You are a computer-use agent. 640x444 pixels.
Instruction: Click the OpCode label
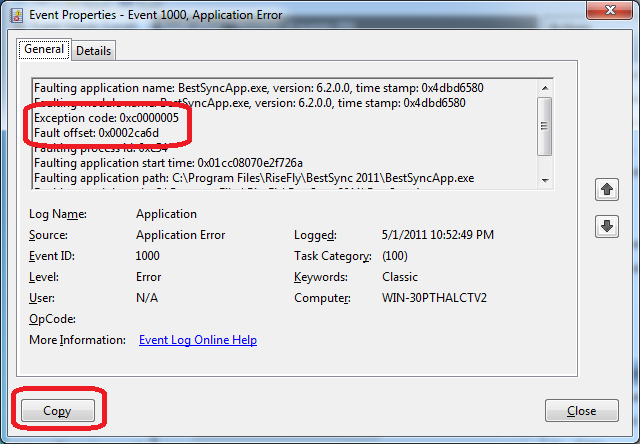tap(52, 319)
